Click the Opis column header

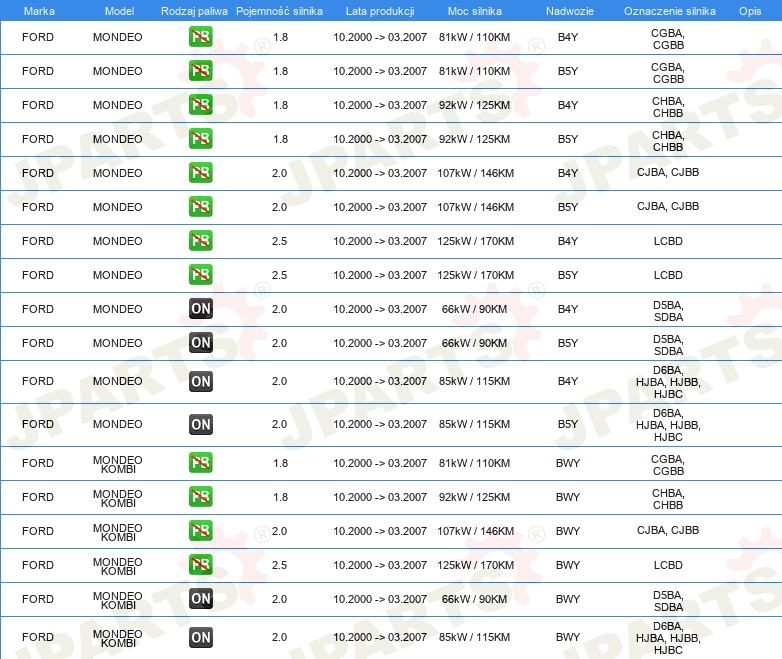[x=750, y=11]
